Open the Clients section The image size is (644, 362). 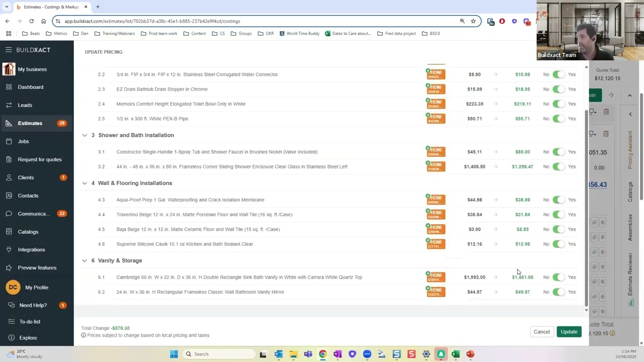[x=26, y=177]
